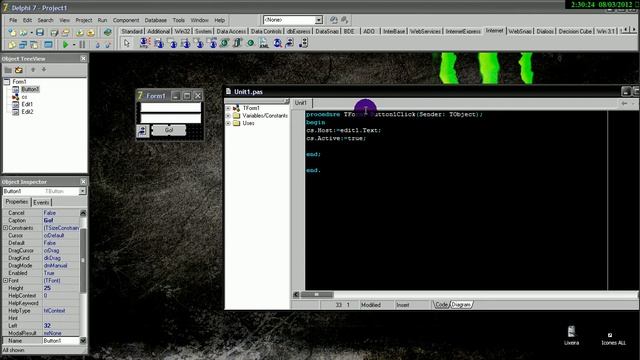Open the Project menu
The image size is (640, 360).
coord(84,20)
